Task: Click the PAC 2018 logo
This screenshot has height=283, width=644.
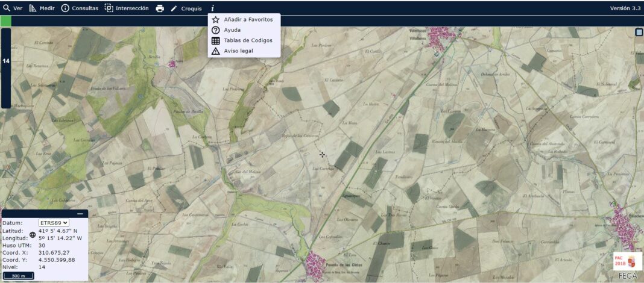Action: [x=625, y=261]
